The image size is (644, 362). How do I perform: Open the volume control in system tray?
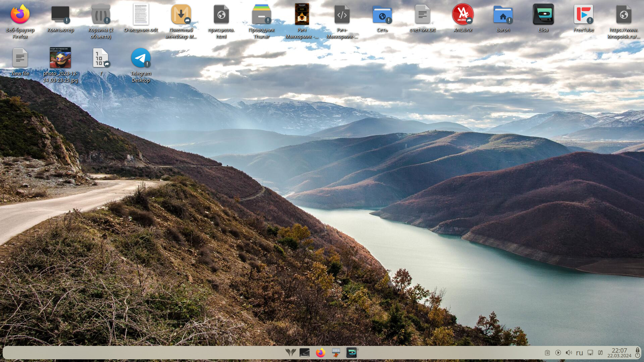[569, 353]
